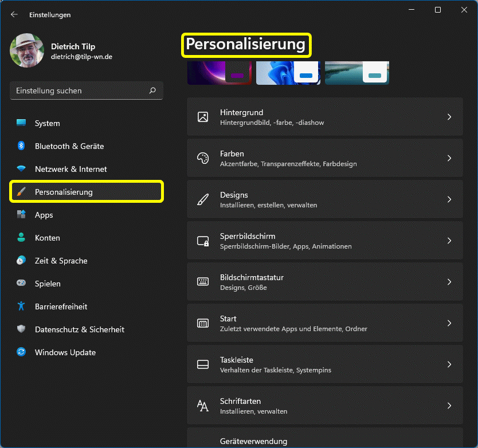
Task: Open the Designs settings row
Action: click(324, 200)
